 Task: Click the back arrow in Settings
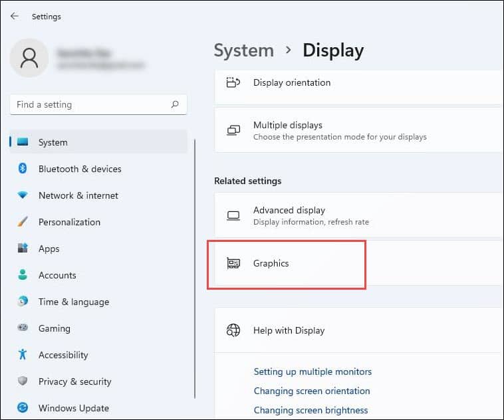point(15,16)
